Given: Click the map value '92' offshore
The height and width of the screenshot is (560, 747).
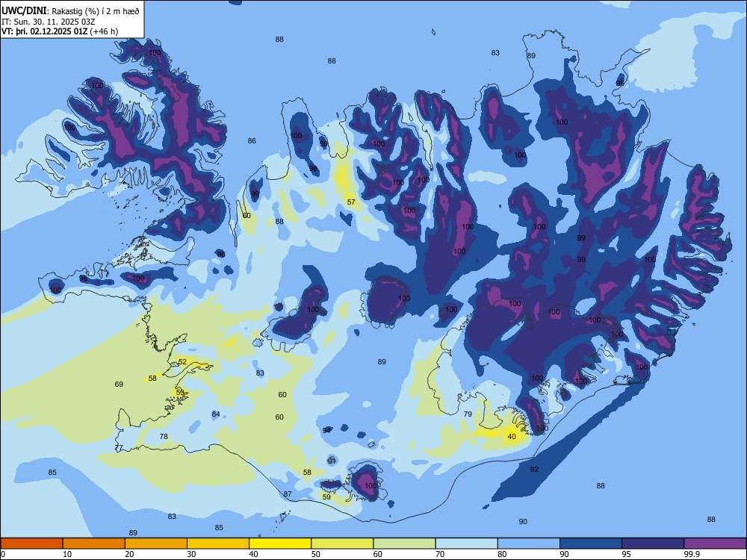Looking at the screenshot, I should [534, 469].
